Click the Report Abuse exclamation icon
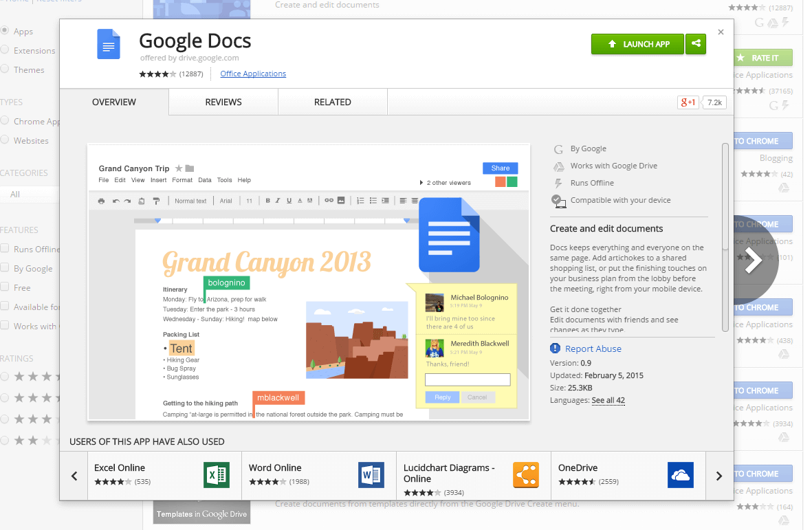This screenshot has width=812, height=530. point(555,349)
